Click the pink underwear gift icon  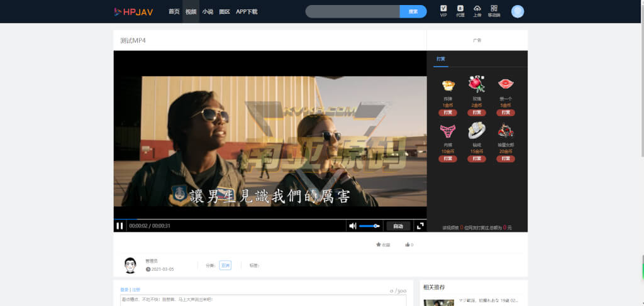click(x=448, y=131)
